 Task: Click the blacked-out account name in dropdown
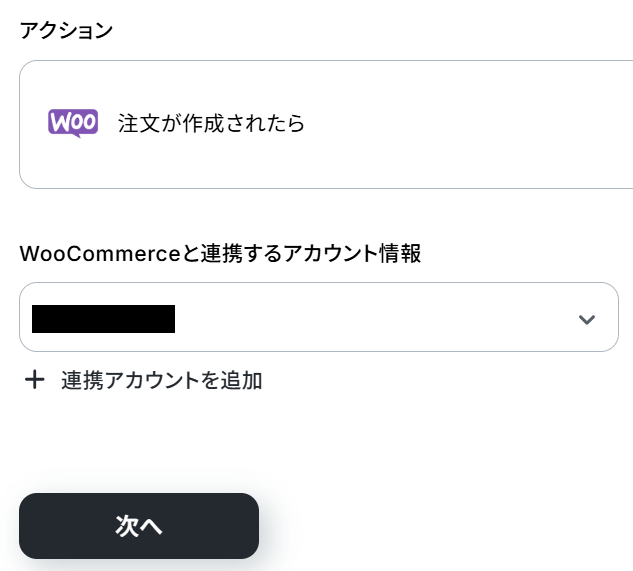pyautogui.click(x=103, y=319)
